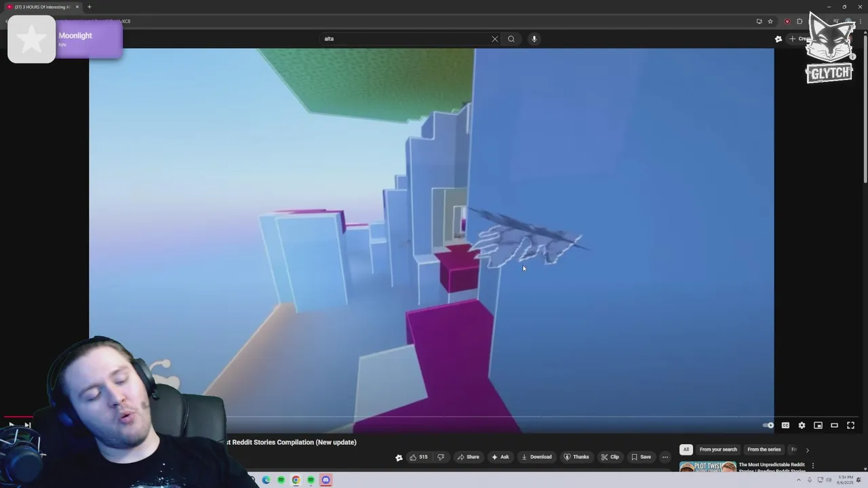Image resolution: width=868 pixels, height=488 pixels.
Task: Open the Extensions puzzle-piece menu
Action: [x=800, y=21]
